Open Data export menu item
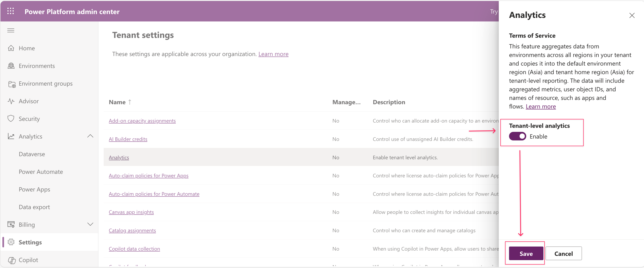The width and height of the screenshot is (644, 268). tap(34, 207)
